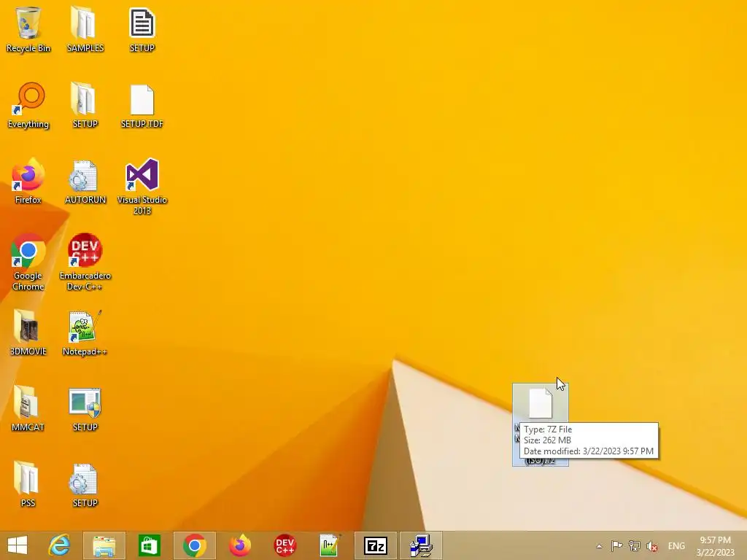Open the Windows Start button
The image size is (747, 560).
click(18, 545)
